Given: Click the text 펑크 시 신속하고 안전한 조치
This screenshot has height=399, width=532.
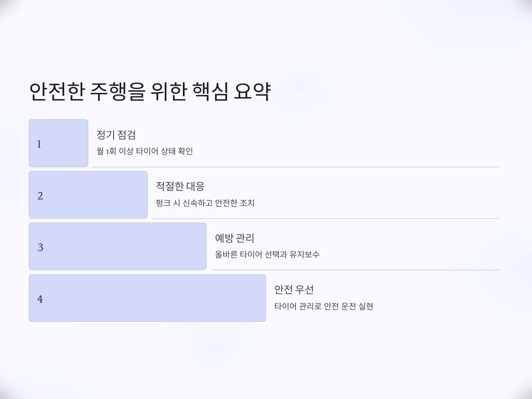Looking at the screenshot, I should (205, 203).
